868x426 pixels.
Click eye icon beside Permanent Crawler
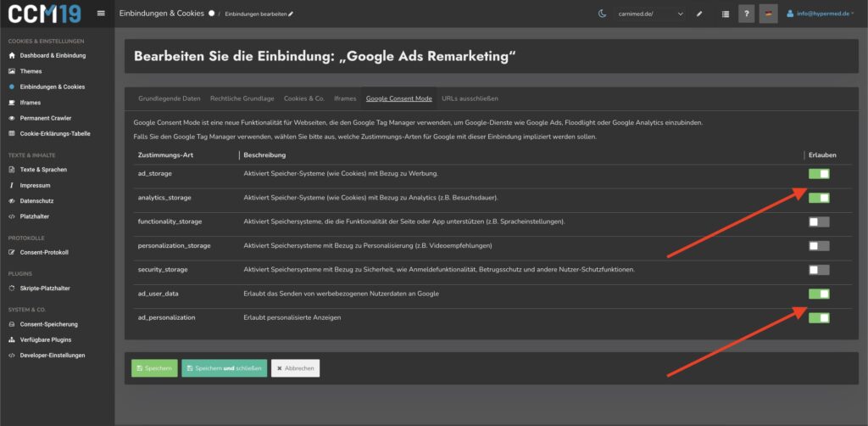[12, 118]
